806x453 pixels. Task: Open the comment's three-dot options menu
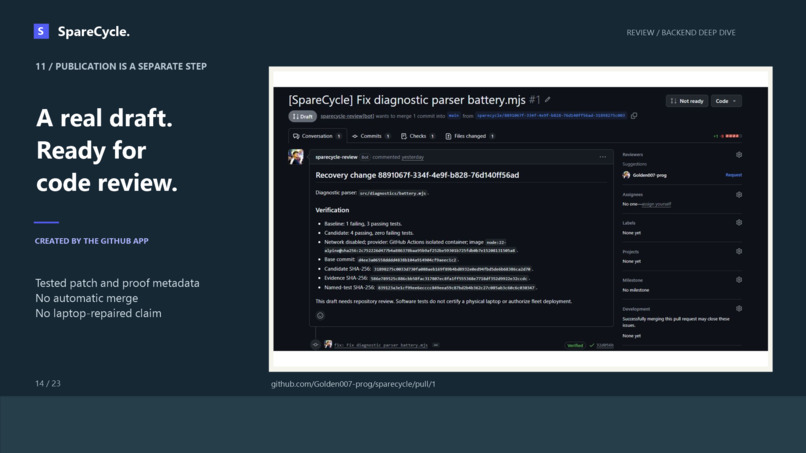pyautogui.click(x=602, y=157)
